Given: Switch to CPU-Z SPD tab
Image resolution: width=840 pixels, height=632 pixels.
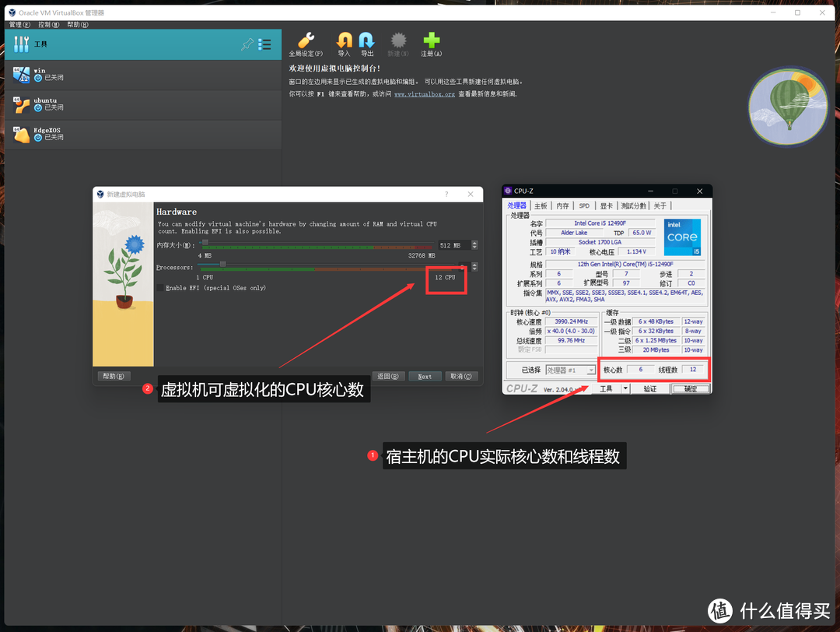Looking at the screenshot, I should (584, 205).
